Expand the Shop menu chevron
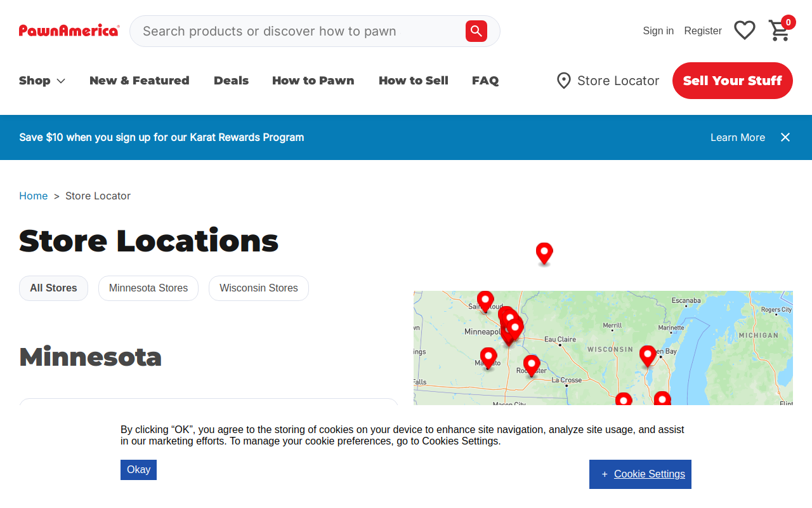 (61, 81)
